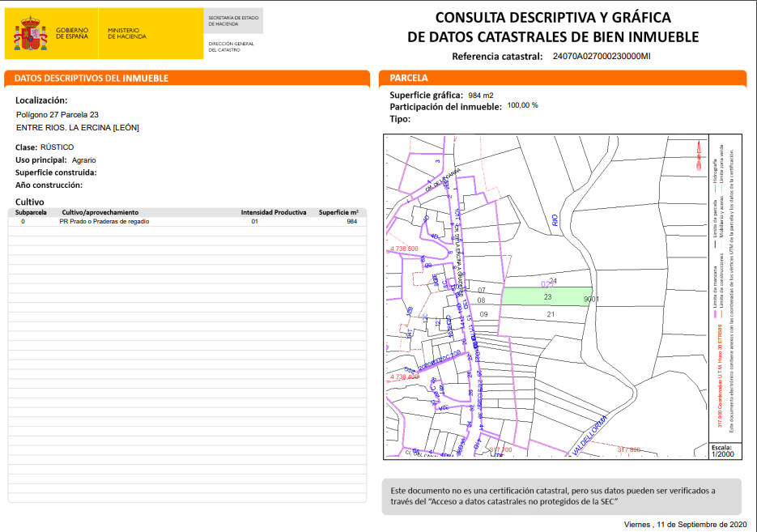The width and height of the screenshot is (757, 532).
Task: Click the 'Superficie gráfica: 984 m2' value
Action: click(481, 95)
